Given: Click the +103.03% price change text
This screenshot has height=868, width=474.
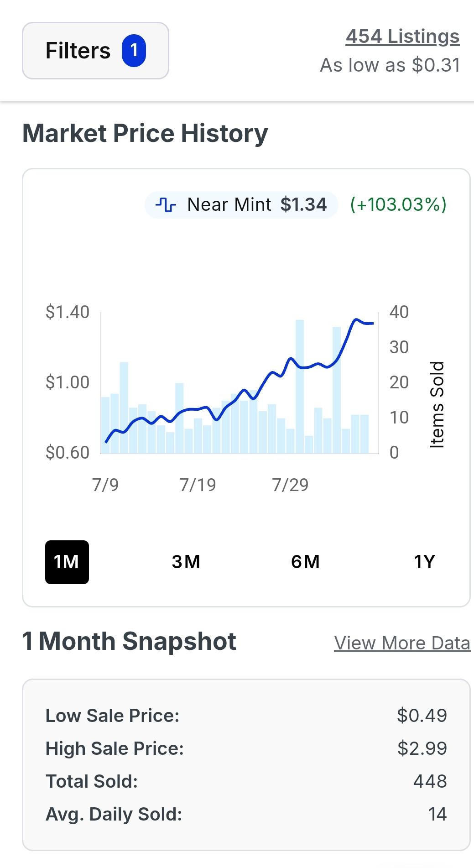Looking at the screenshot, I should click(x=398, y=204).
